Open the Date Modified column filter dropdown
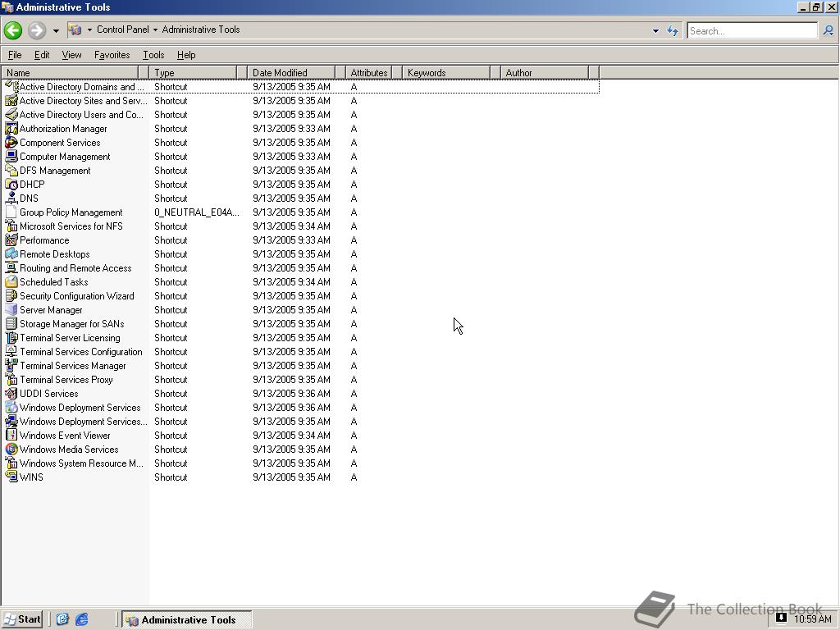 tap(340, 72)
